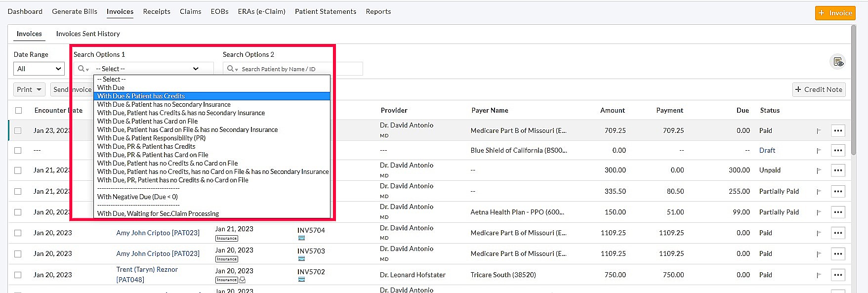
Task: Open ERAs (e-Claim)
Action: (261, 11)
